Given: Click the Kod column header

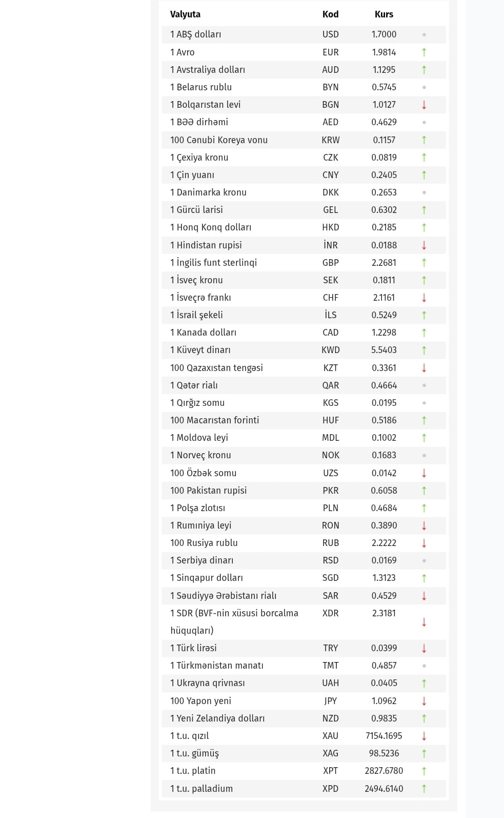Looking at the screenshot, I should 330,14.
